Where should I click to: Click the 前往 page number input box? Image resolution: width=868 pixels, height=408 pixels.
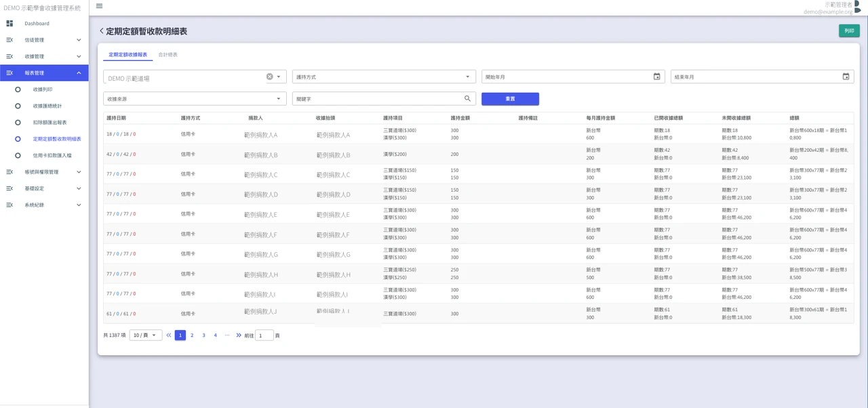pos(264,335)
